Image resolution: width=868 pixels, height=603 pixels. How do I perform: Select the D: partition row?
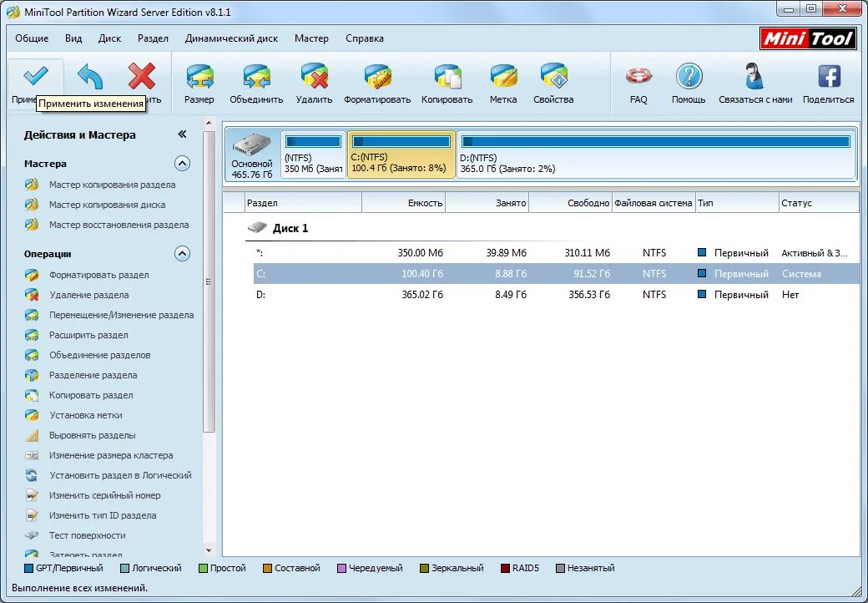[556, 295]
